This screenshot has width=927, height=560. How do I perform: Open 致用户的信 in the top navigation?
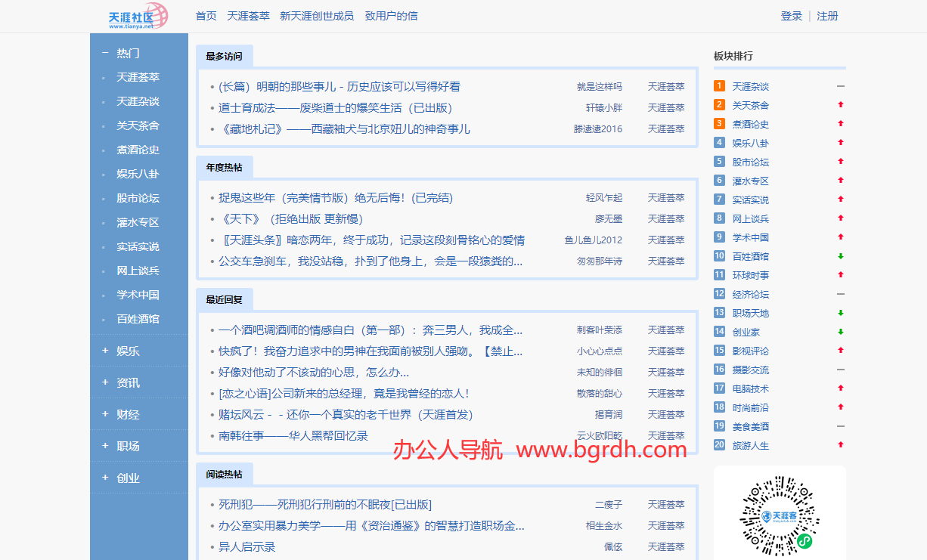[391, 16]
